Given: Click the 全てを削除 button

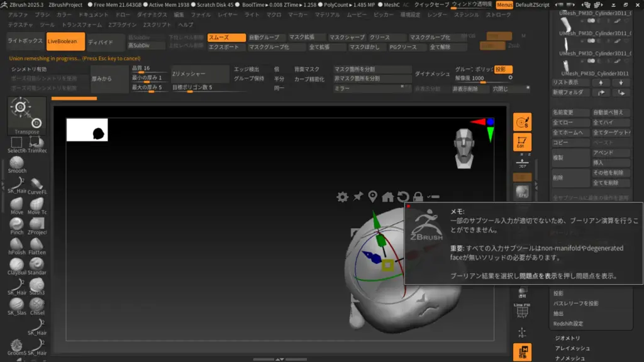Looking at the screenshot, I should point(611,183).
